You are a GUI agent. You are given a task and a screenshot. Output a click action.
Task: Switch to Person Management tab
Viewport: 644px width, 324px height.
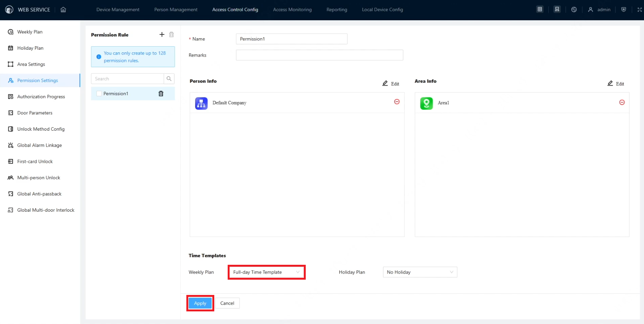(176, 10)
